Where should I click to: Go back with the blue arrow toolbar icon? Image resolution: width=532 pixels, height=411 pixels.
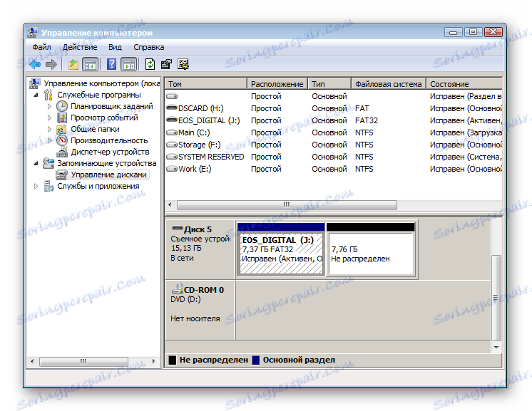click(35, 64)
